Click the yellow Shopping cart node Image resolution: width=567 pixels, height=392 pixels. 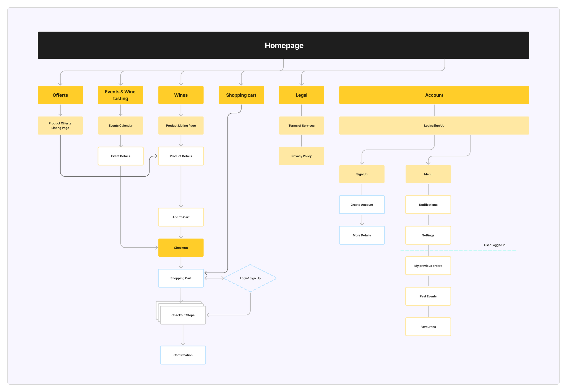click(x=241, y=95)
